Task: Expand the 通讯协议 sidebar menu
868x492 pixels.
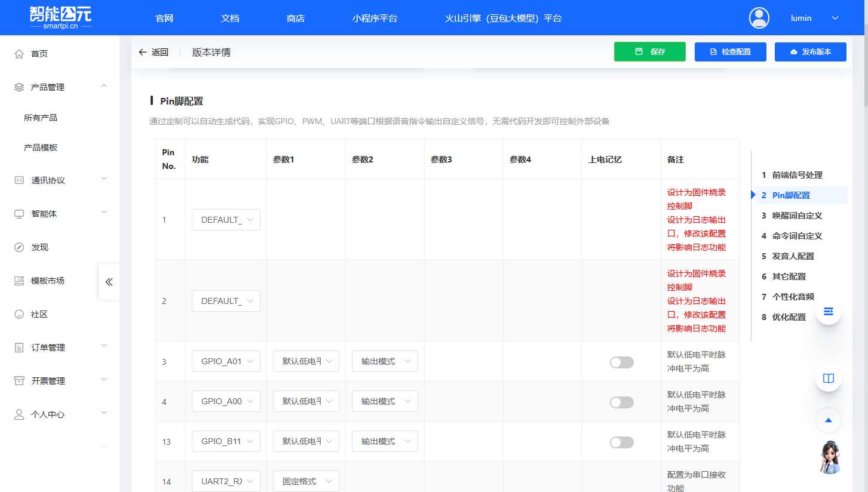Action: pos(60,180)
